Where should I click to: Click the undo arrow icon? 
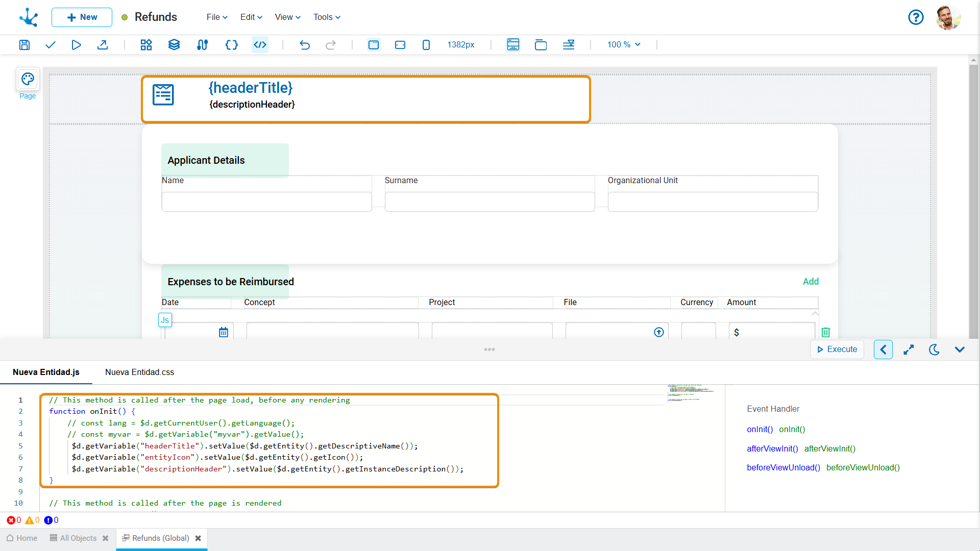[305, 45]
